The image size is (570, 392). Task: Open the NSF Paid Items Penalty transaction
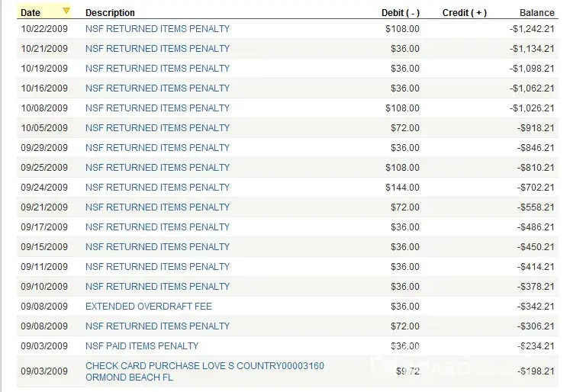142,346
